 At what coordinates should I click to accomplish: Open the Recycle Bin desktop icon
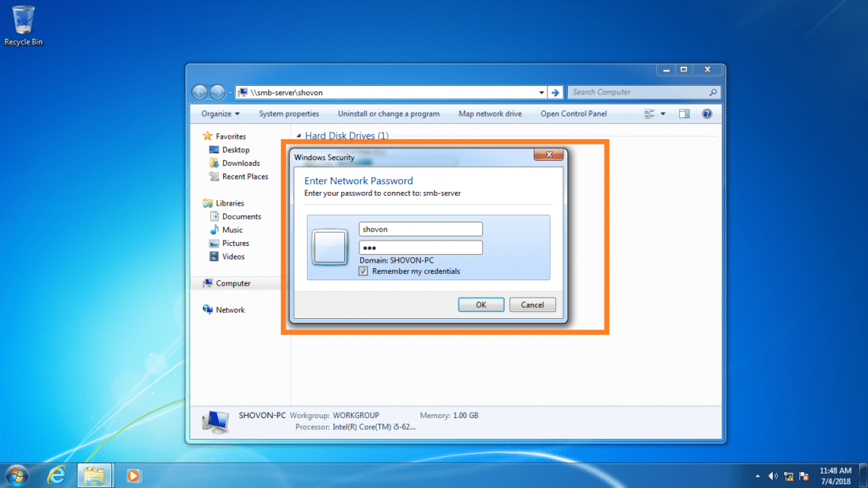23,23
